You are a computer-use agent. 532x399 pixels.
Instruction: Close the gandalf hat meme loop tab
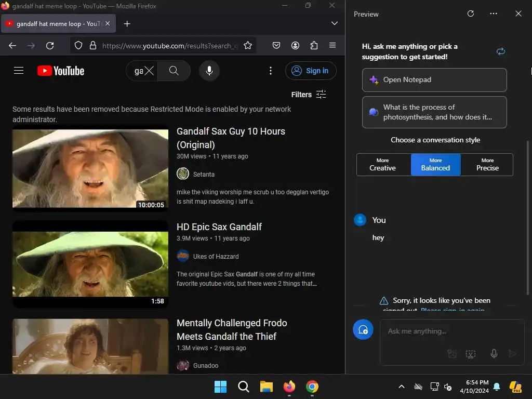pyautogui.click(x=108, y=23)
